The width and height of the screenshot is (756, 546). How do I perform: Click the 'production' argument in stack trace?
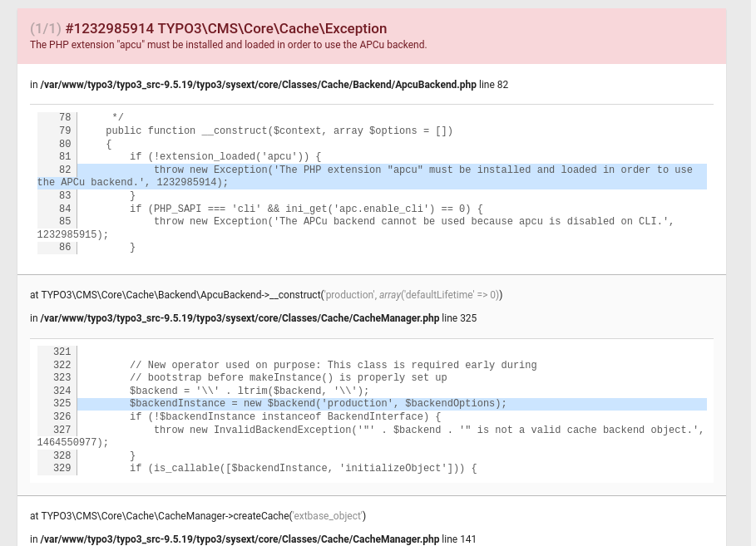[x=348, y=295]
